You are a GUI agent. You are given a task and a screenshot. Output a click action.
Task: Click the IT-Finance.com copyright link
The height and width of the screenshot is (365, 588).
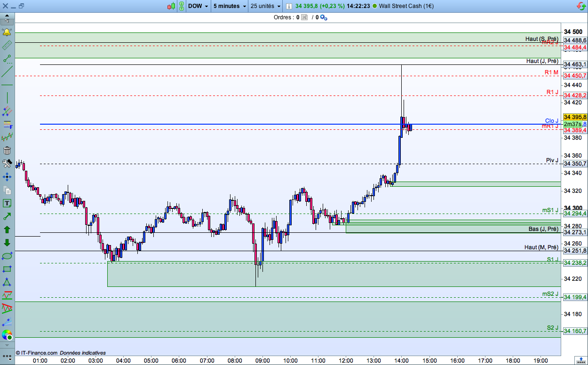coord(37,353)
